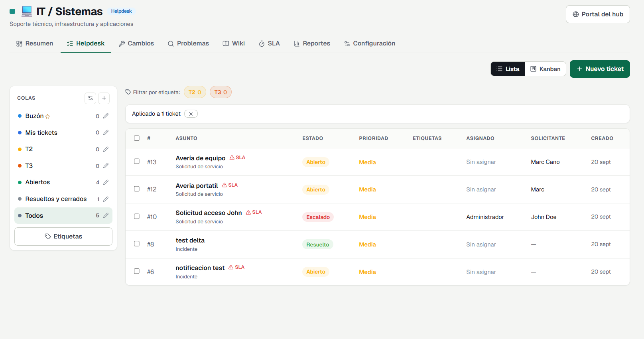This screenshot has width=644, height=339.
Task: Select the Resueltos y cerrados queue
Action: click(x=63, y=199)
